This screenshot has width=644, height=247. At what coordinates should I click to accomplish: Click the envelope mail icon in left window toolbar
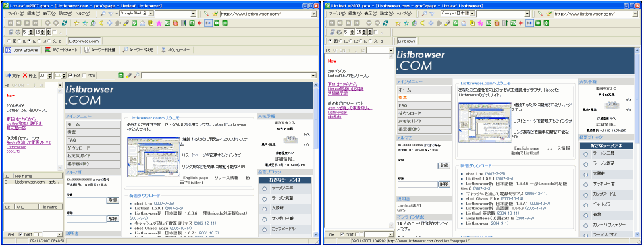(142, 23)
